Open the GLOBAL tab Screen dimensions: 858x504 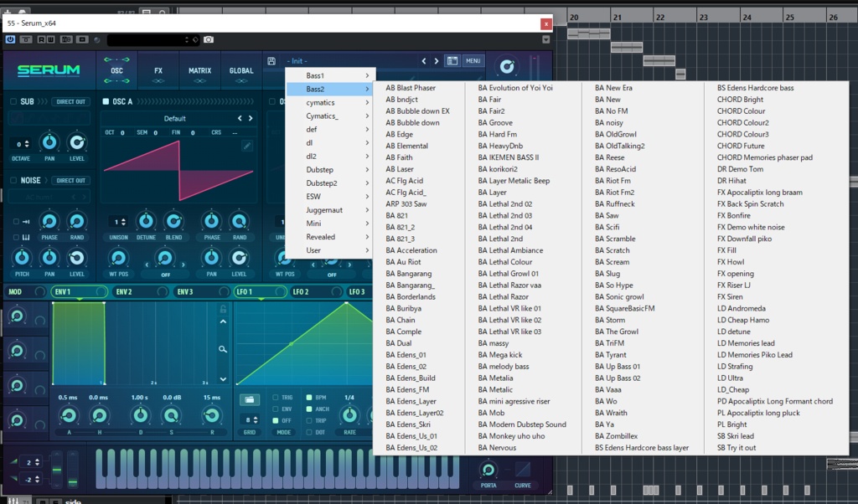(240, 71)
